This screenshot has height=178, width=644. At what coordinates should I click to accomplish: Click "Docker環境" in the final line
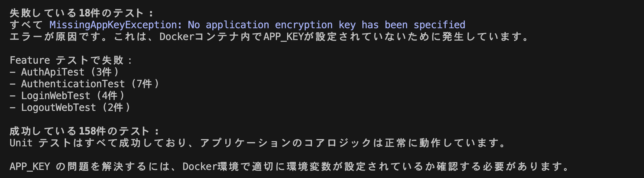[x=211, y=166]
